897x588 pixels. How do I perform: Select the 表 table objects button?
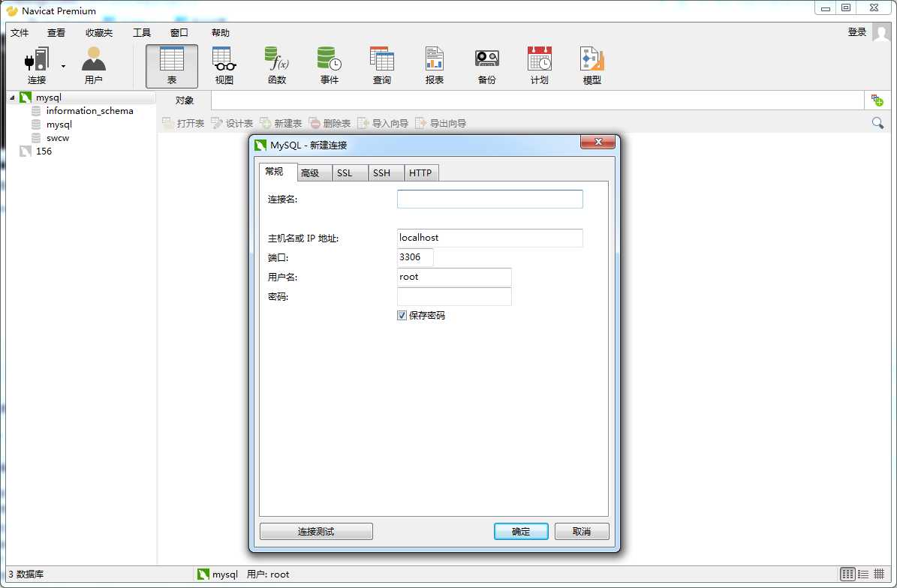pos(172,66)
